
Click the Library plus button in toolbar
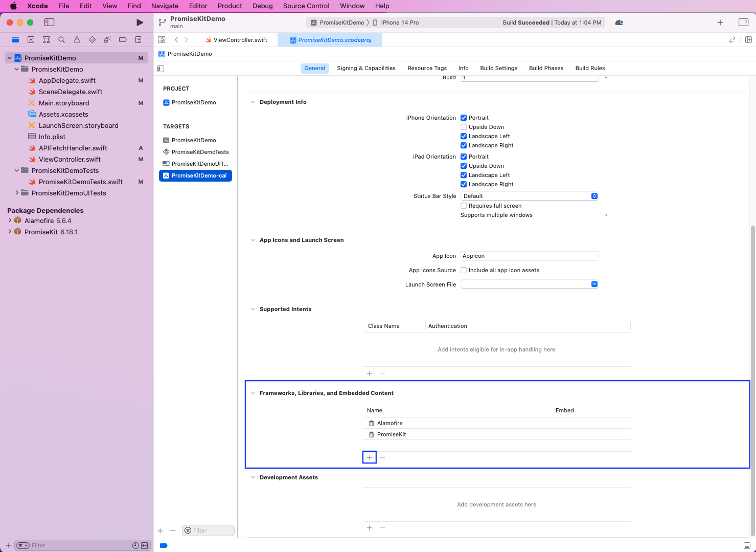[x=720, y=23]
